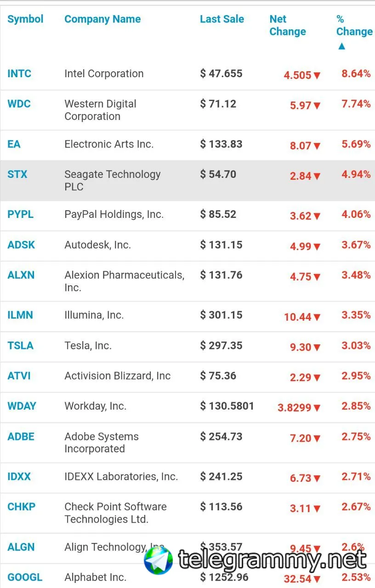Click the Adobe Systems Incorporated company name
The image size is (375, 588).
pyautogui.click(x=102, y=443)
